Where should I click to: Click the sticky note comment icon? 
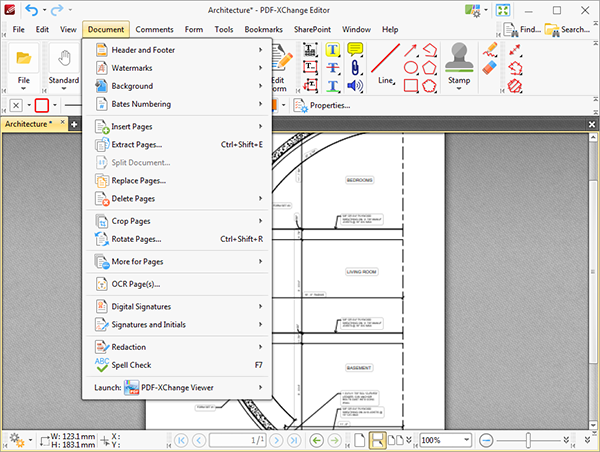pyautogui.click(x=354, y=50)
